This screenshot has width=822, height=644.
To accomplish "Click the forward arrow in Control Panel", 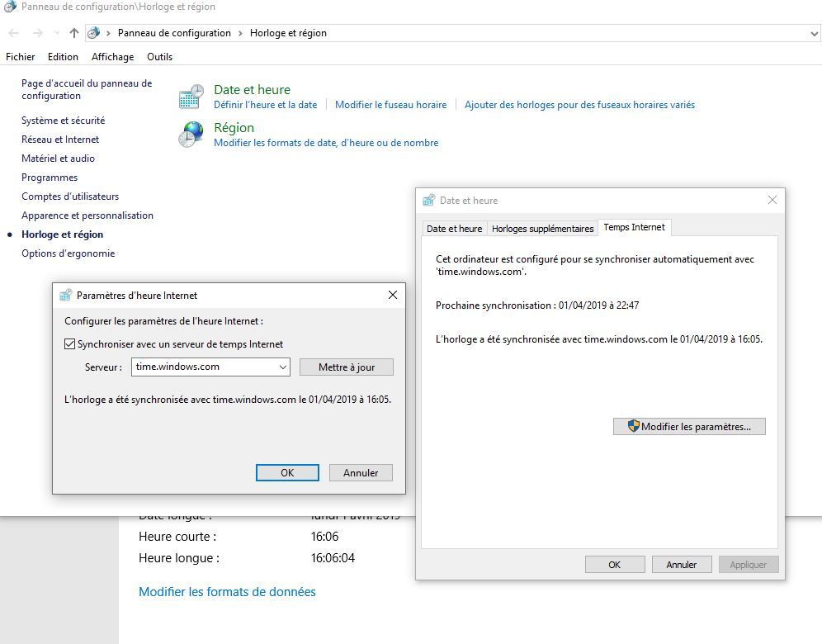I will click(x=37, y=33).
